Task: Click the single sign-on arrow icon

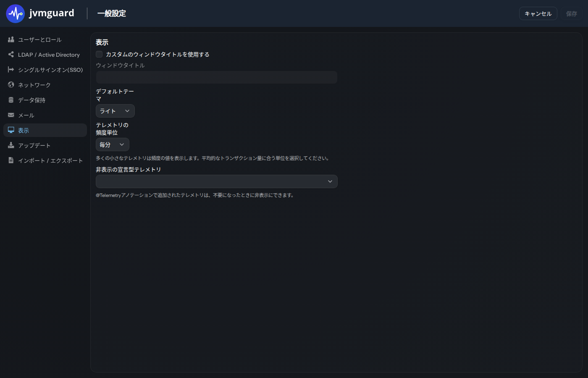Action: 11,70
